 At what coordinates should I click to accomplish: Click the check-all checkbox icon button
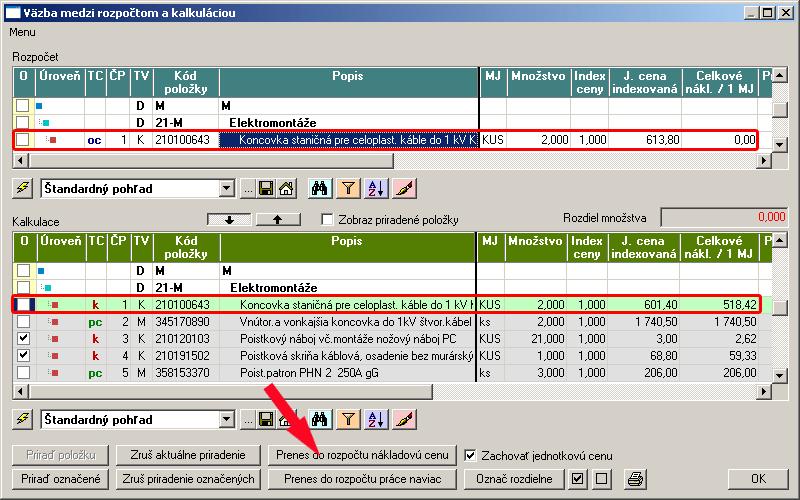click(x=577, y=479)
